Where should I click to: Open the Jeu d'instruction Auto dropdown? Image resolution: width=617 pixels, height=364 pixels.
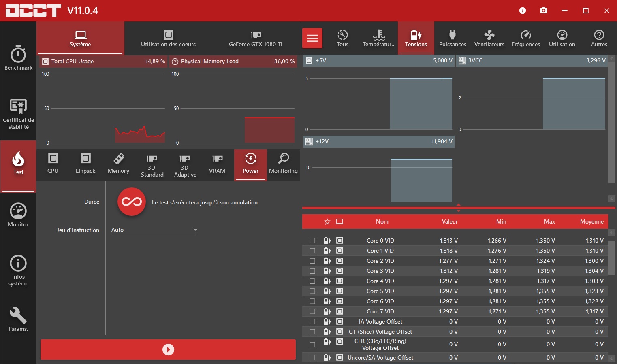(x=154, y=230)
